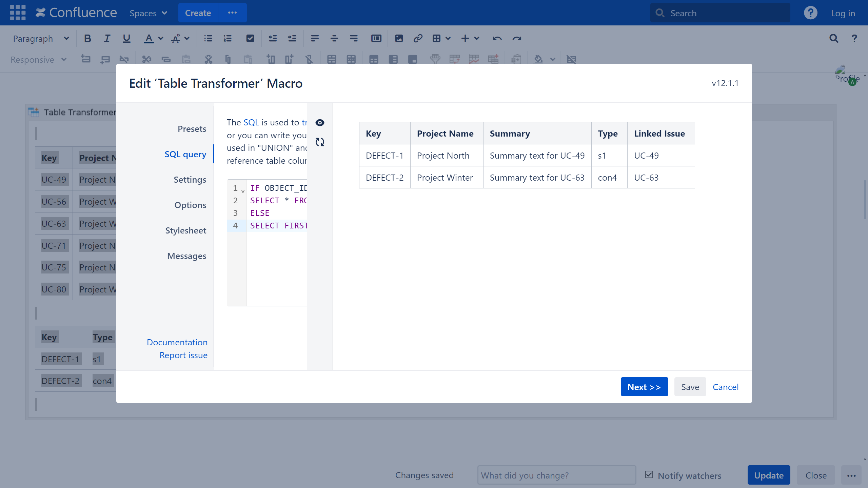Click the task list checkbox icon
868x488 pixels.
click(x=250, y=39)
